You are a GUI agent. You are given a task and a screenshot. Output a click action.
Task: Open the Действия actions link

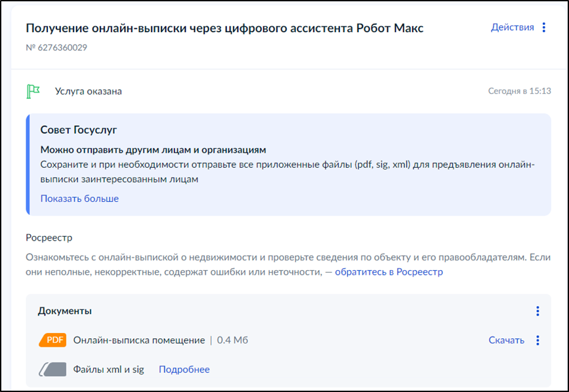(x=512, y=28)
